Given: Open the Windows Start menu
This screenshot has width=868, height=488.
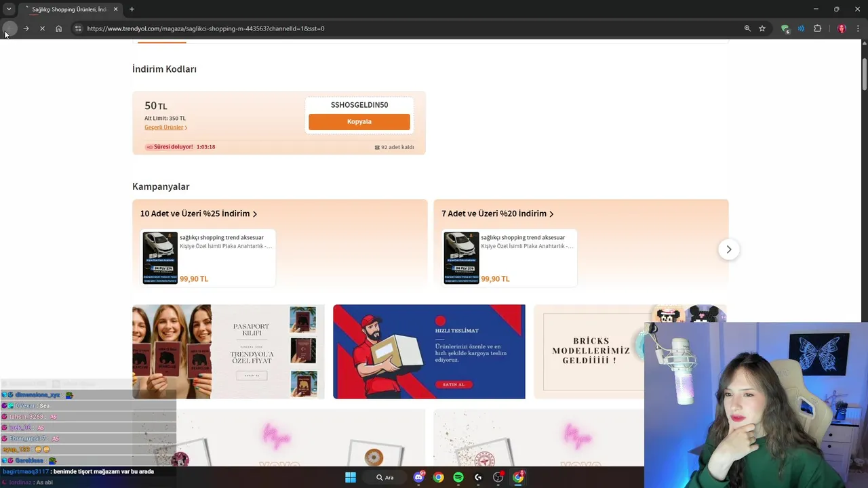Looking at the screenshot, I should 351,477.
